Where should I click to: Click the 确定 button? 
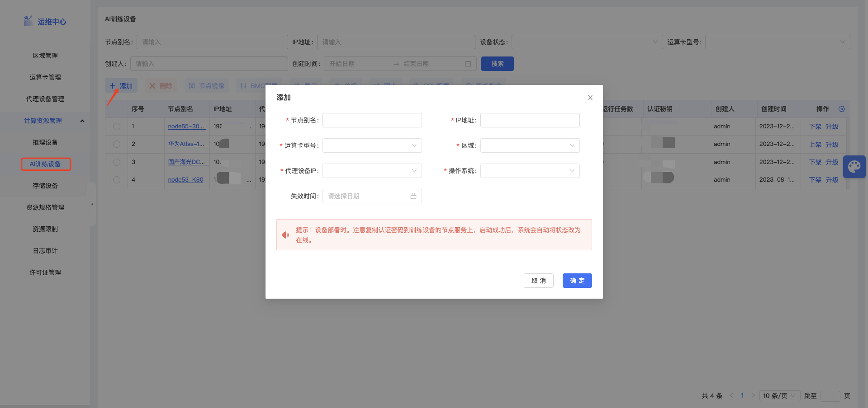tap(577, 281)
